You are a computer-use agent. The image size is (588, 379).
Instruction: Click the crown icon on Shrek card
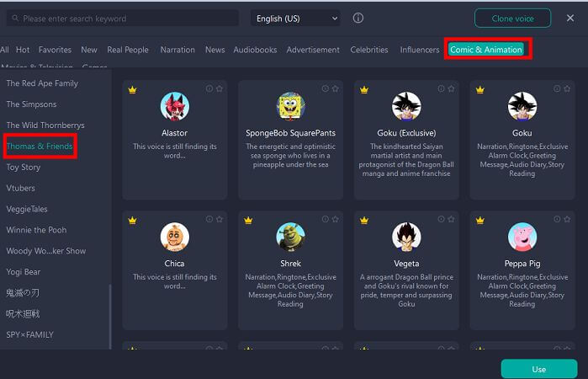click(x=248, y=221)
